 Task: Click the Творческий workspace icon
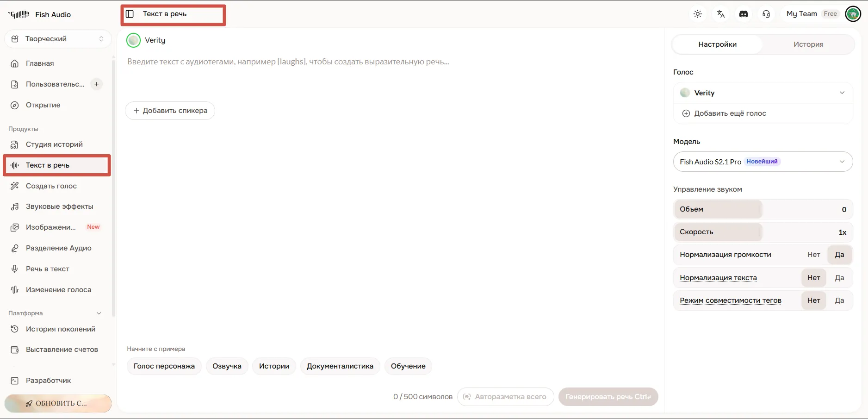coord(15,39)
